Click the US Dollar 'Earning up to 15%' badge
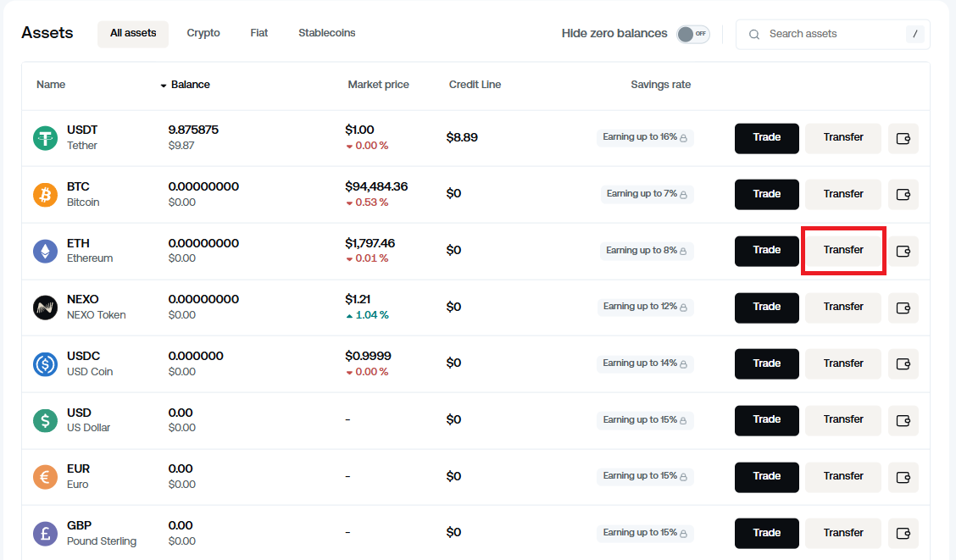 pos(645,420)
